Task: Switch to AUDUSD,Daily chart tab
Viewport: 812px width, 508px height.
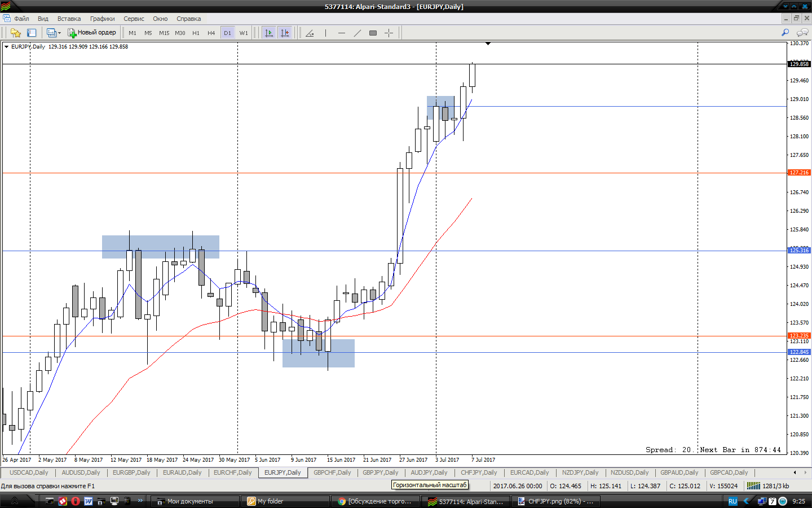Action: pos(81,472)
